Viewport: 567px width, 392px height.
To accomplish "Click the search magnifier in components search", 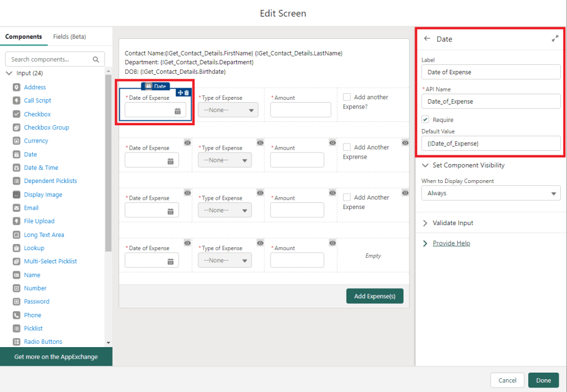I will 96,59.
